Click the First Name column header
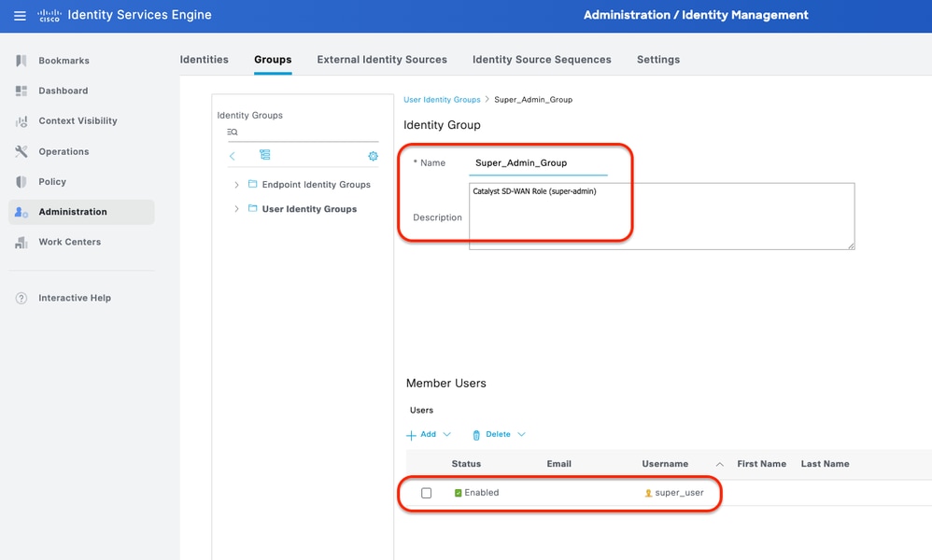 (761, 464)
